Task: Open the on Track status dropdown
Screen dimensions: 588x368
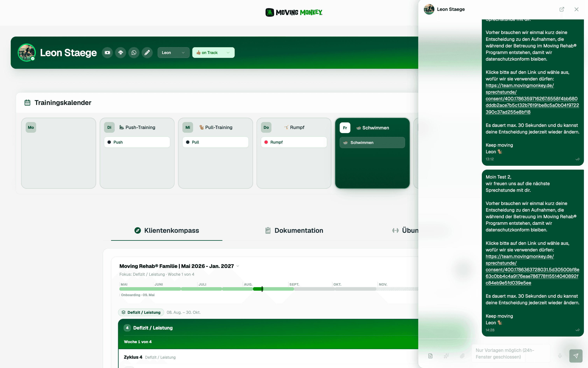Action: pyautogui.click(x=213, y=53)
